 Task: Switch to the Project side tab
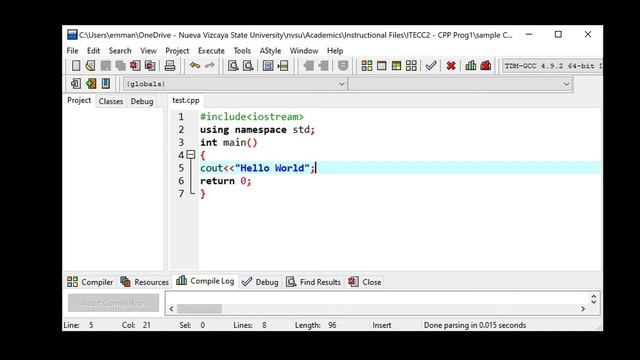pos(79,100)
